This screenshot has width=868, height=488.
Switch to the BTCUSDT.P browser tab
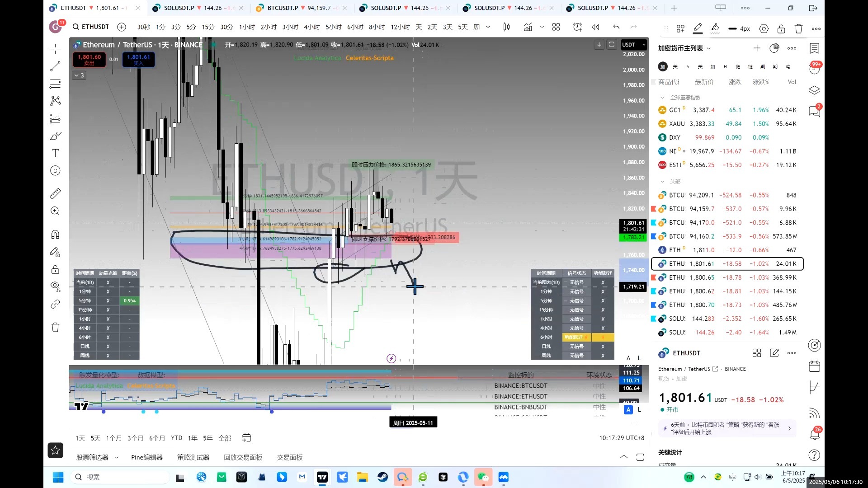point(283,8)
